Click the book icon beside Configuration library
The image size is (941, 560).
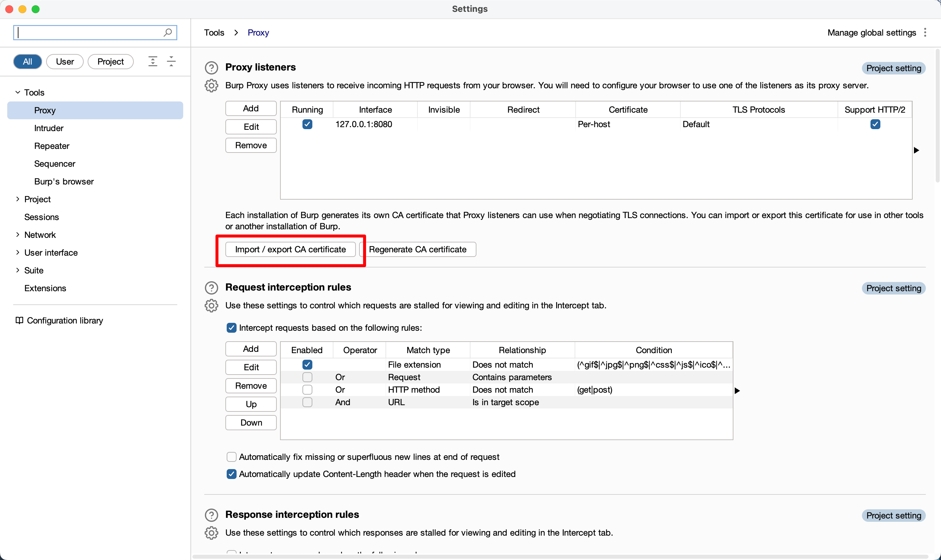click(19, 321)
